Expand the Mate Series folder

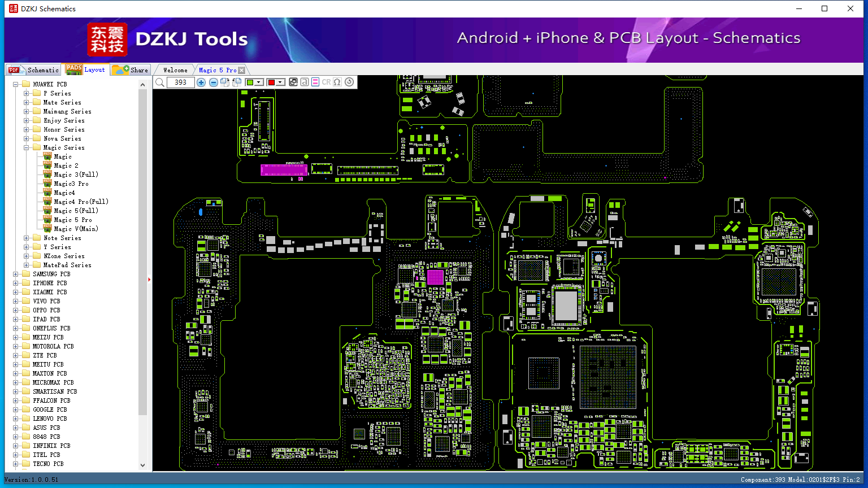pyautogui.click(x=27, y=102)
